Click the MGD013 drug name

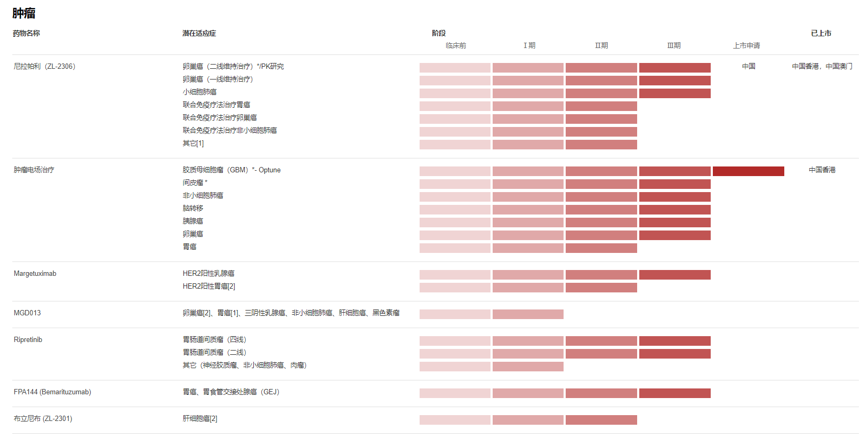pos(27,313)
